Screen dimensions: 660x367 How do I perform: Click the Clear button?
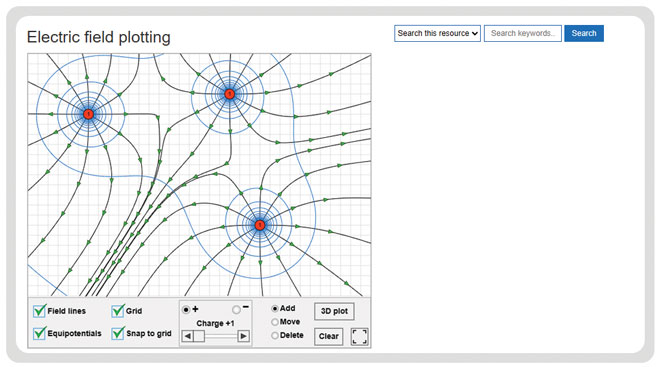pos(329,336)
